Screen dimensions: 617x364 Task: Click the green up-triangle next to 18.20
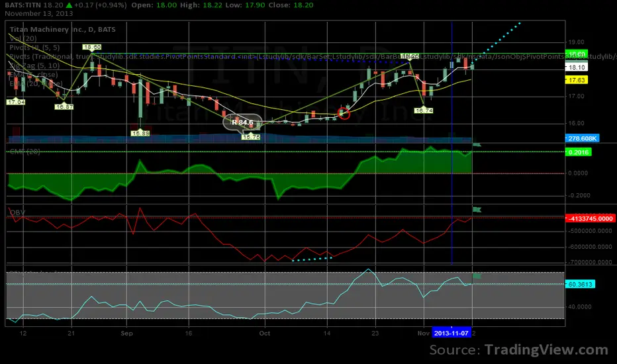[69, 5]
